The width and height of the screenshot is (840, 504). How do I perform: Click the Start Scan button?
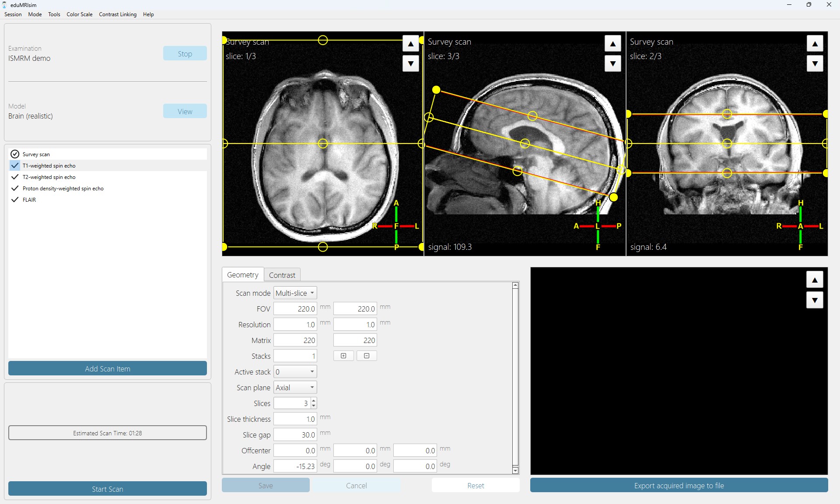pos(108,489)
